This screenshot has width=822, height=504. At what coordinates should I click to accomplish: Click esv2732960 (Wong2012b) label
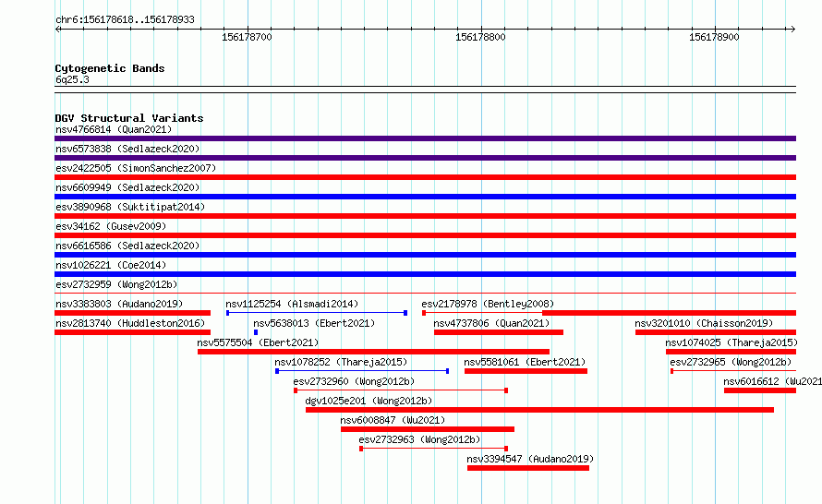pyautogui.click(x=354, y=381)
